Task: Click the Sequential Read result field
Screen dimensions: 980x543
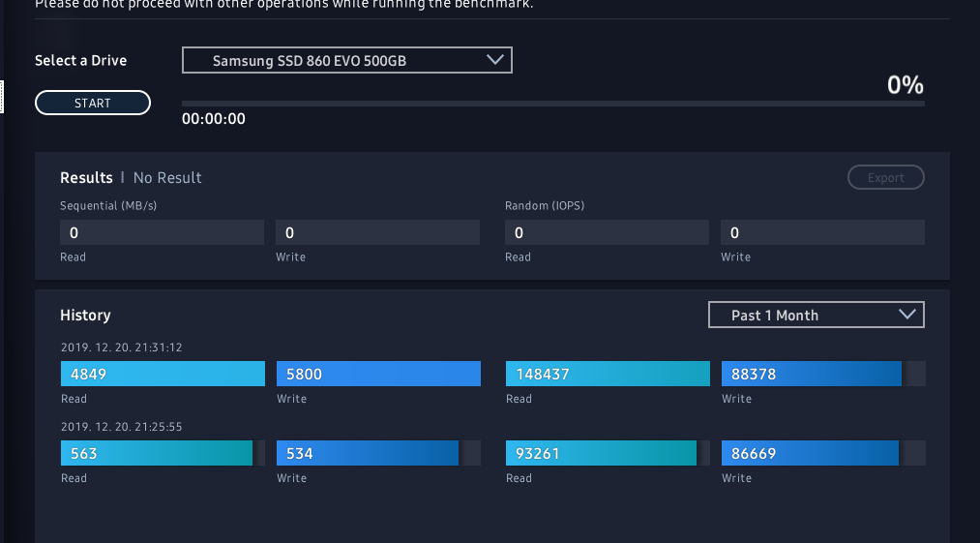Action: pyautogui.click(x=162, y=232)
